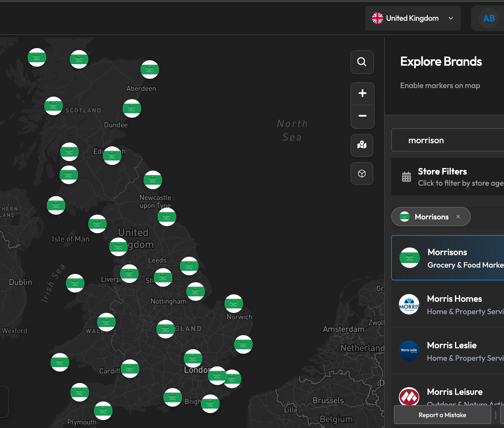504x428 pixels.
Task: Click the Morrisons chip logo icon
Action: click(x=405, y=217)
